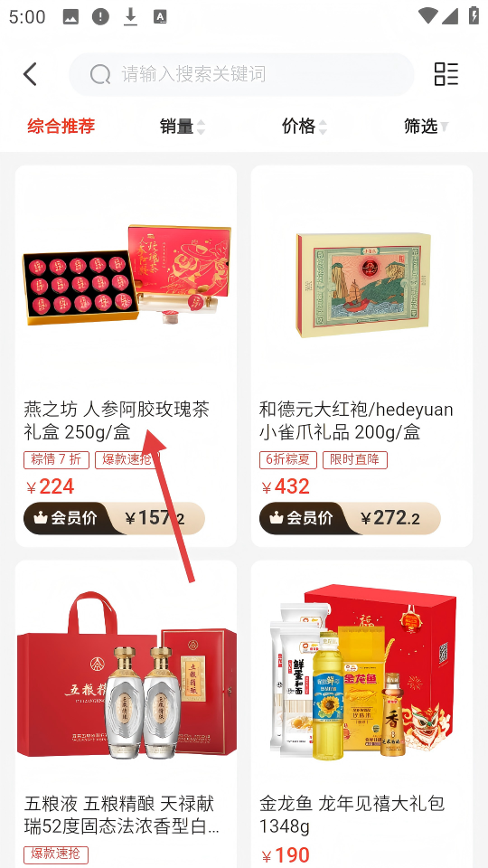
Task: Tap the 粽情7折 promotion tag
Action: 56,460
